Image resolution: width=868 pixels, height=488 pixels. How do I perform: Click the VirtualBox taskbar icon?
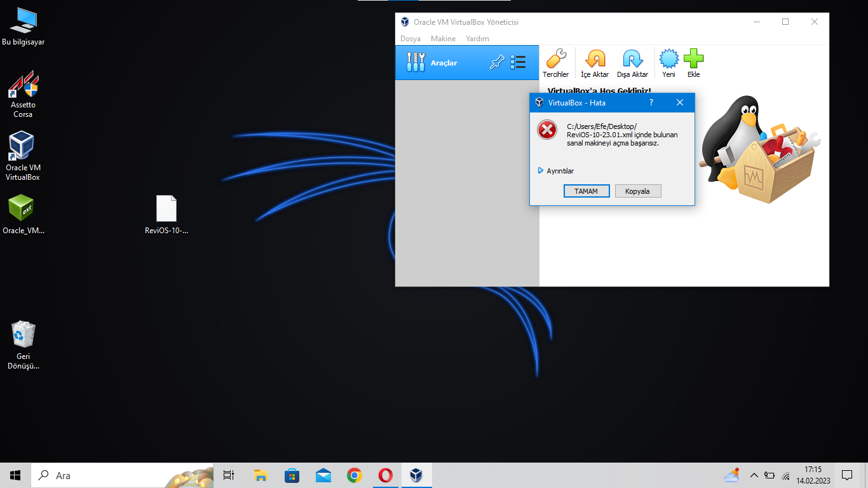[x=416, y=475]
